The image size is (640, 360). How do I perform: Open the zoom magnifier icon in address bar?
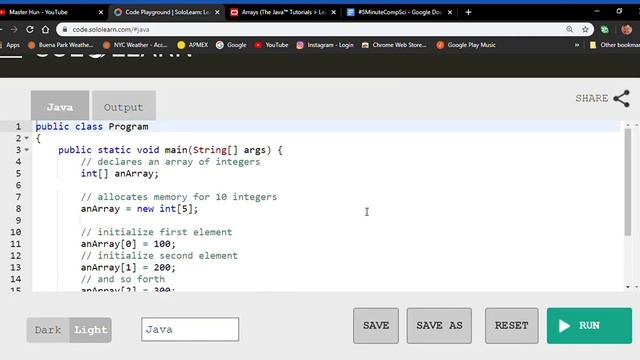coord(569,29)
